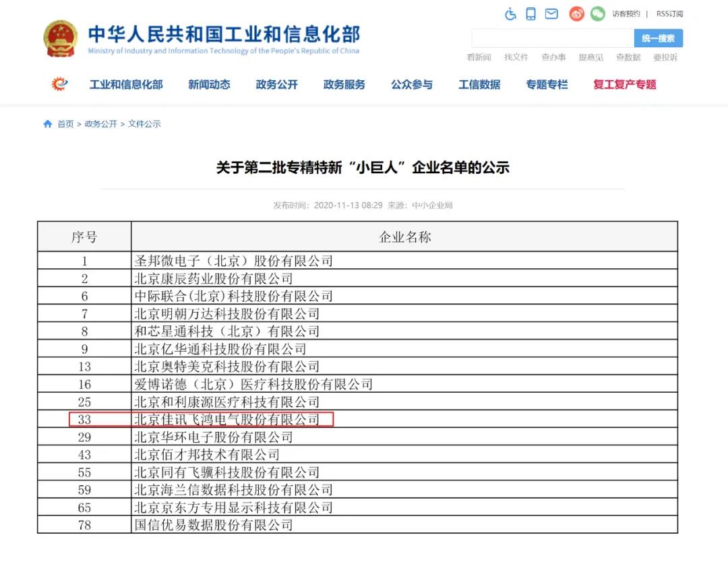Open the red 复工复产专题 menu item
This screenshot has height=566, width=728.
click(x=624, y=85)
